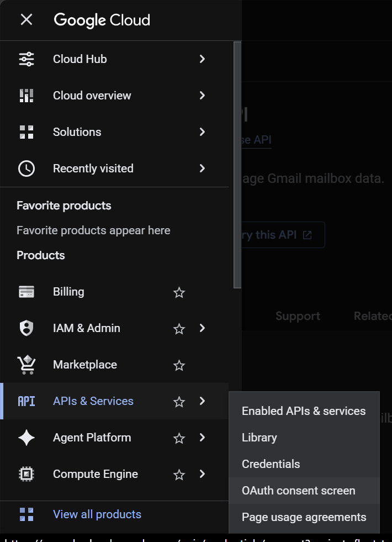Click the Marketplace cart icon
The width and height of the screenshot is (392, 542).
[27, 365]
